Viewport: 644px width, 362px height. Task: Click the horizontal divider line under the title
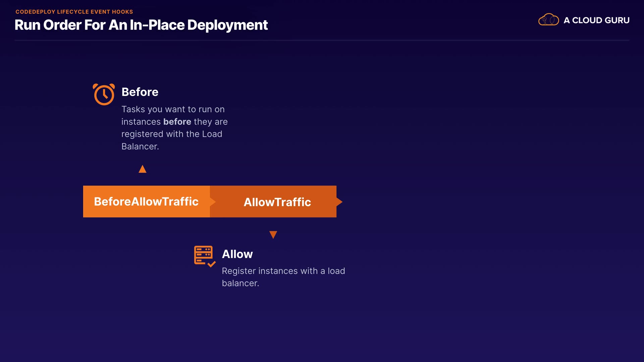(322, 40)
